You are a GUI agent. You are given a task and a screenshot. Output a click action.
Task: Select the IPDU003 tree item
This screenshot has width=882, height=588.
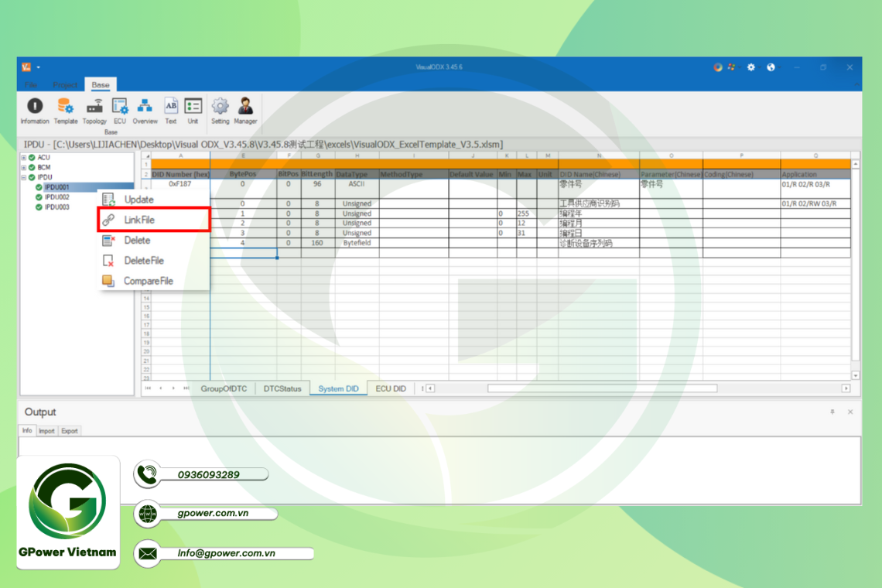coord(56,207)
